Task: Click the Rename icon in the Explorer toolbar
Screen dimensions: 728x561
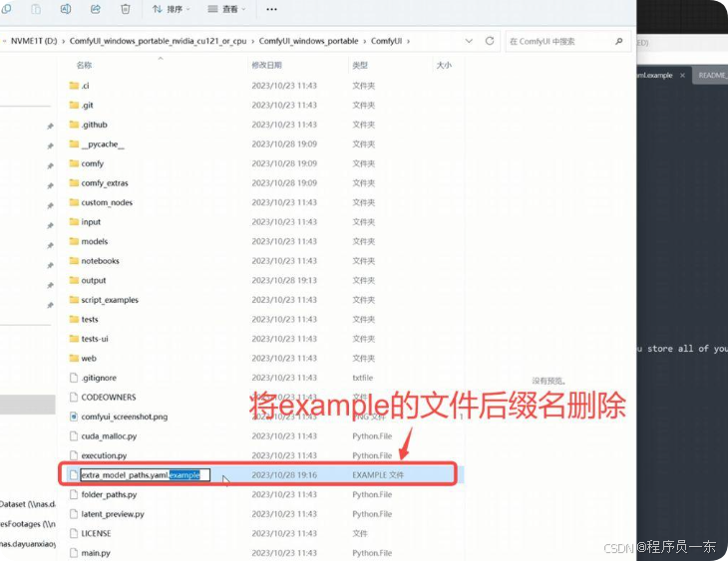Action: pos(66,9)
